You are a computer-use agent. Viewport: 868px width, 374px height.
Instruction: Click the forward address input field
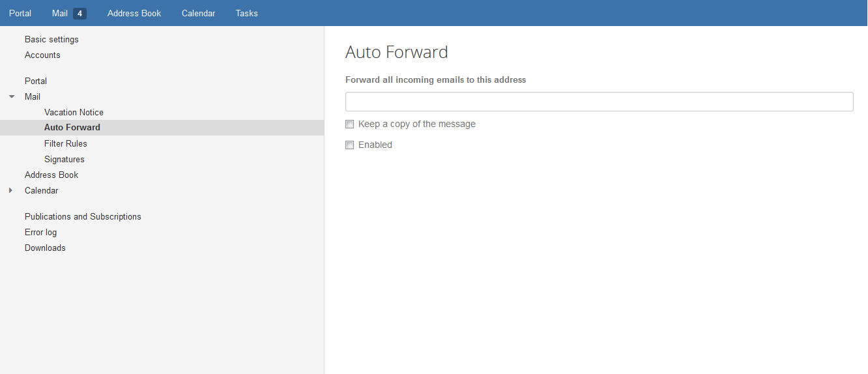tap(599, 102)
